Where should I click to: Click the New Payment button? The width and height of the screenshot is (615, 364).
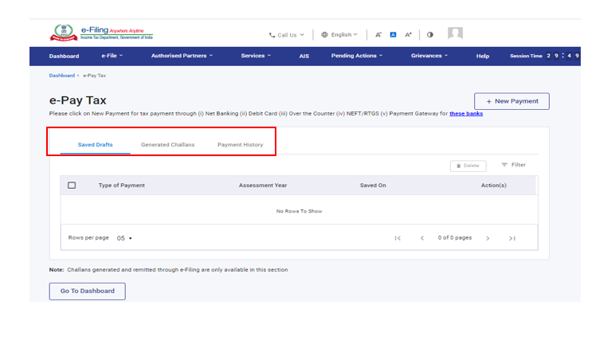(511, 101)
